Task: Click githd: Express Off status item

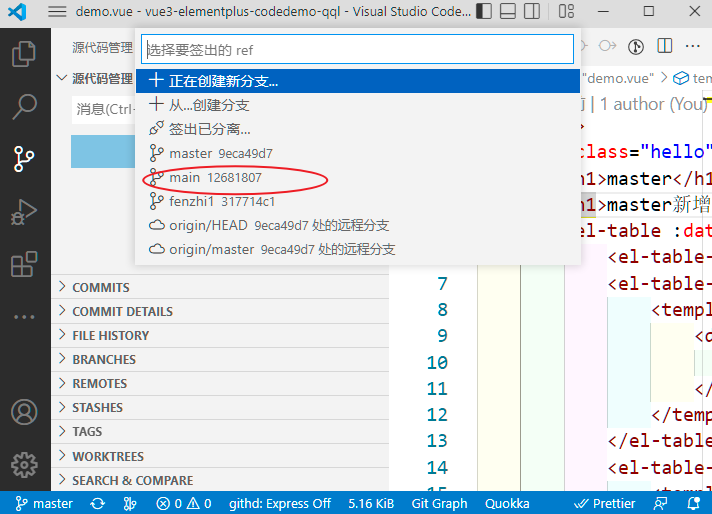Action: [x=280, y=503]
